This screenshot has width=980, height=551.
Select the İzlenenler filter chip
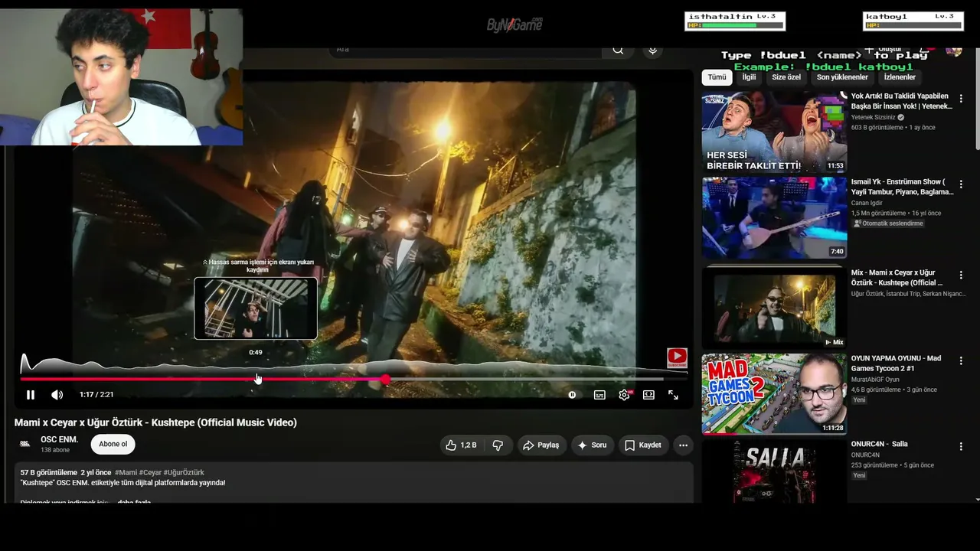(x=900, y=77)
